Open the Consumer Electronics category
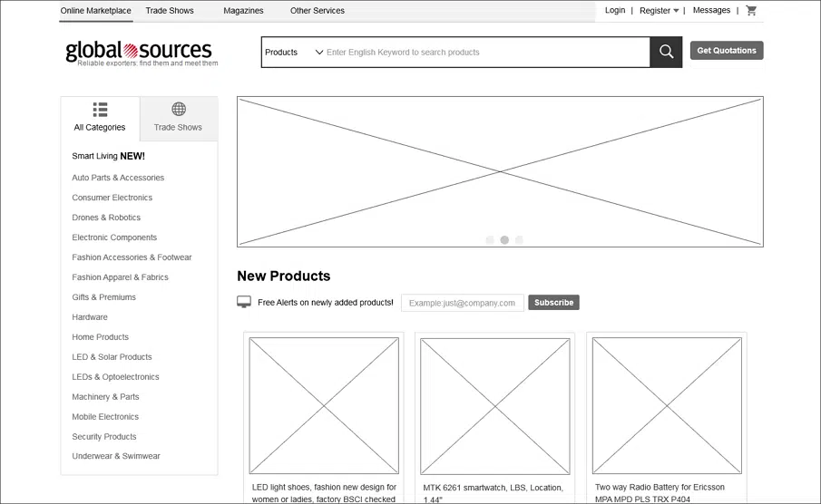 112,198
